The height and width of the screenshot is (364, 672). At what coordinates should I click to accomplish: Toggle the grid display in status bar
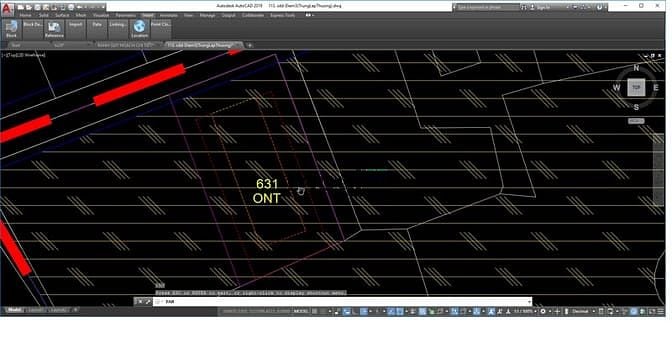(x=315, y=311)
